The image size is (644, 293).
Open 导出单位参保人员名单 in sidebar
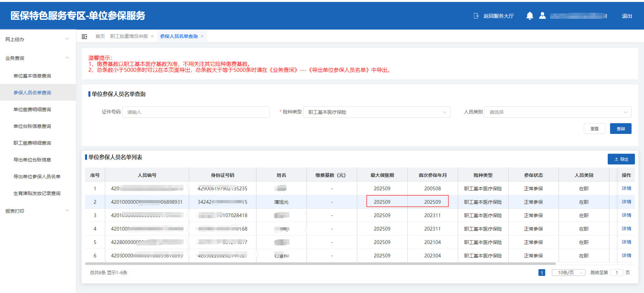[37, 177]
